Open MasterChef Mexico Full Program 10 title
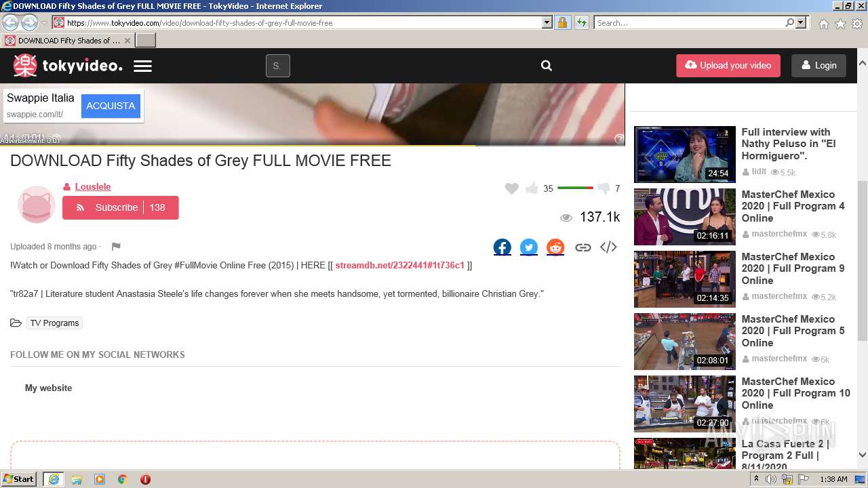Viewport: 868px width, 488px height. point(795,393)
